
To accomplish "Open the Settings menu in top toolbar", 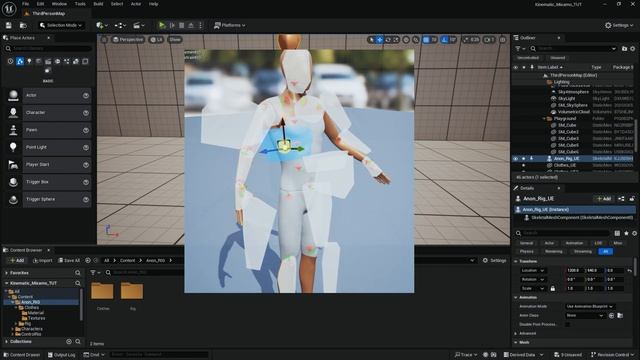I will [x=619, y=25].
